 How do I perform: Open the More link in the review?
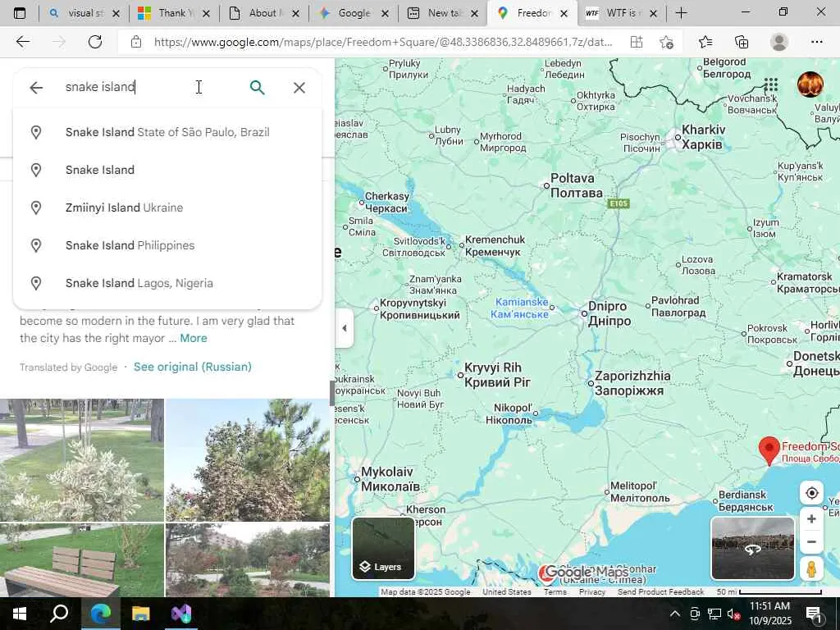(194, 338)
